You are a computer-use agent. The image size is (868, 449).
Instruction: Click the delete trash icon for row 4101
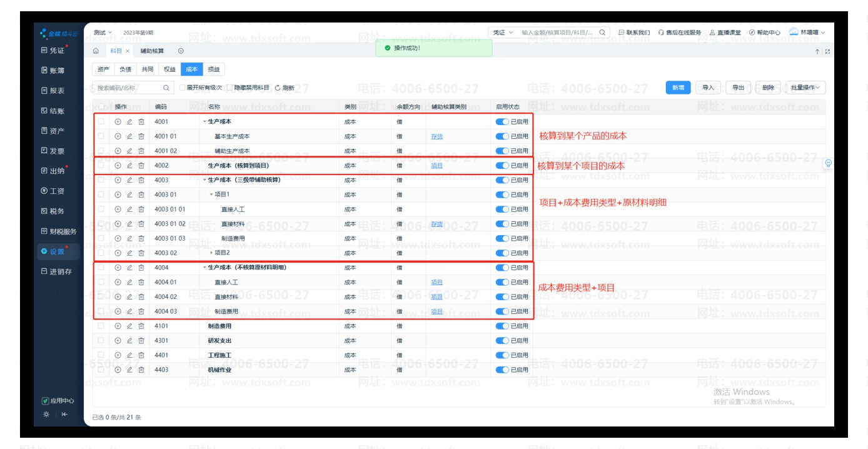point(141,326)
